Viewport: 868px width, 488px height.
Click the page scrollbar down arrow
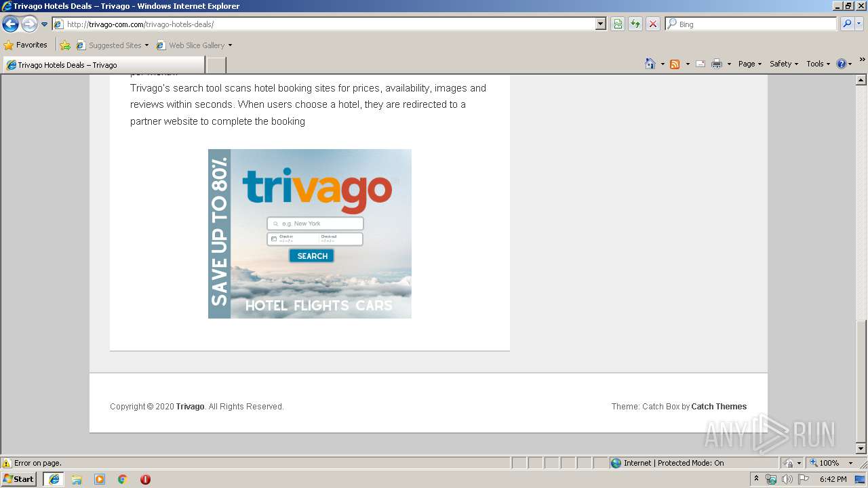coord(861,449)
